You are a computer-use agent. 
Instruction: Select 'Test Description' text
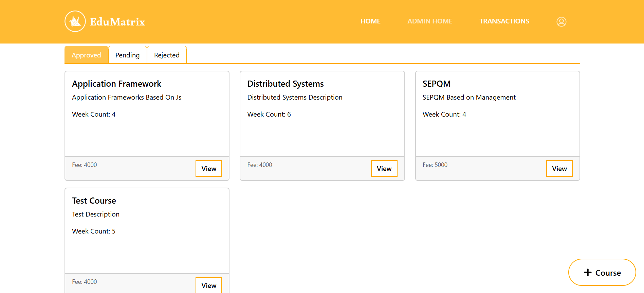(x=96, y=214)
